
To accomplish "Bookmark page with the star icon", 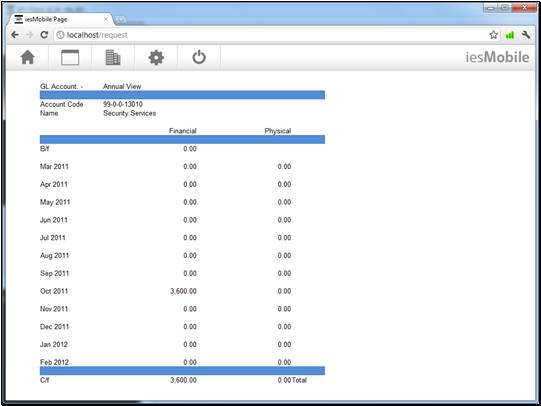I will (493, 35).
